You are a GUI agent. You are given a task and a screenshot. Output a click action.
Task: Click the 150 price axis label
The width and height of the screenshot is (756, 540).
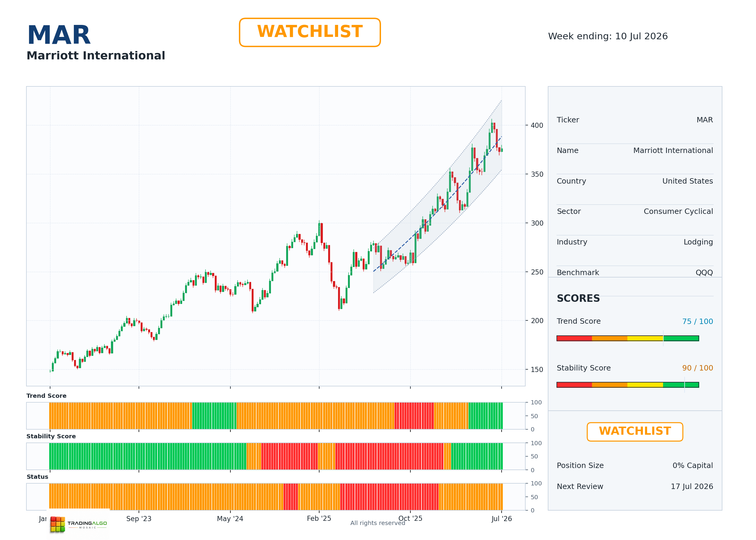pos(537,369)
